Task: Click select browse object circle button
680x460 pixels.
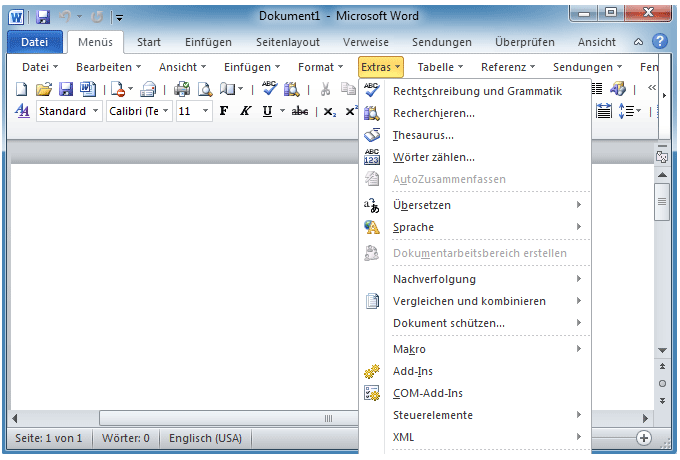Action: pyautogui.click(x=662, y=383)
